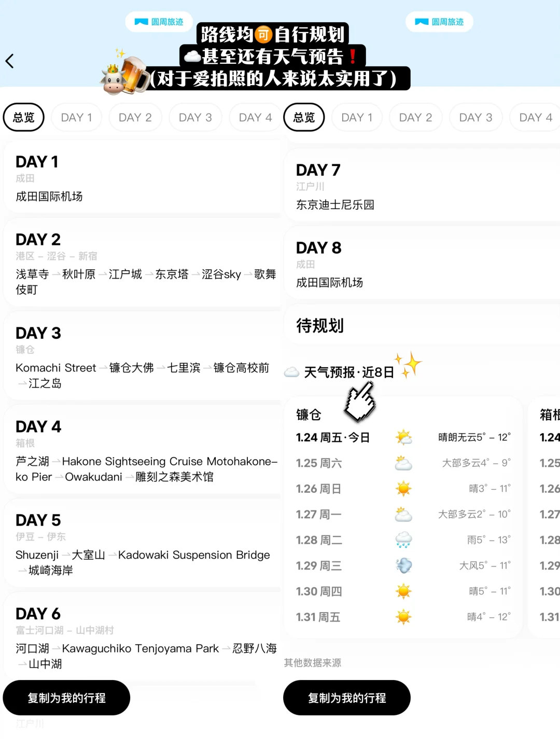The height and width of the screenshot is (747, 560).
Task: Open the 其他数据来源 link
Action: (312, 662)
